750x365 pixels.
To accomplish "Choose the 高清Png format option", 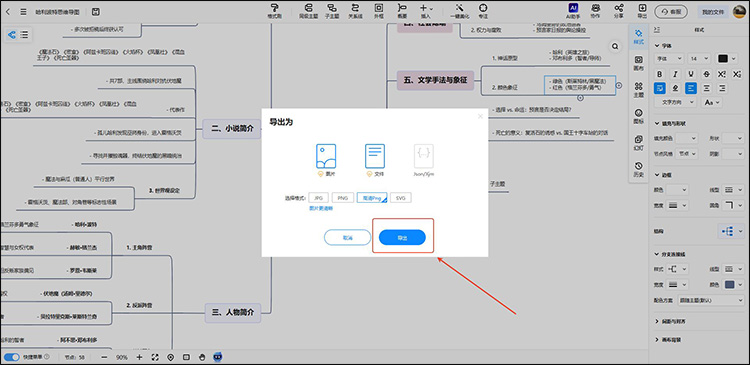I will point(372,198).
